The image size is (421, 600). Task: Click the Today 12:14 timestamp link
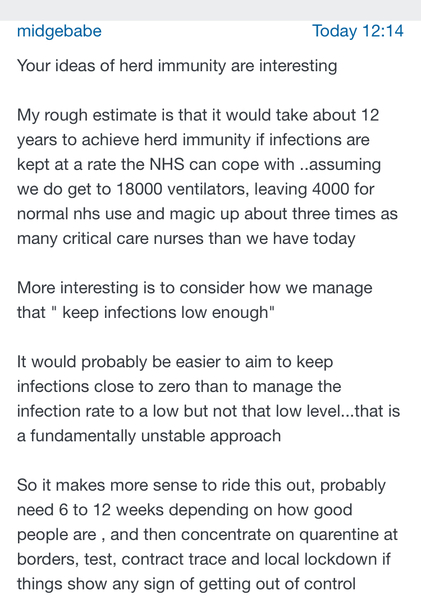tap(358, 31)
